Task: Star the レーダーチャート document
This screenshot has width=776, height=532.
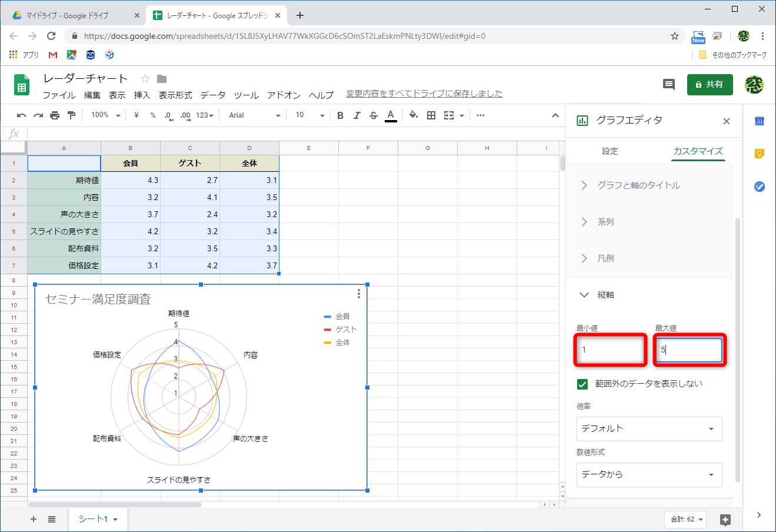Action: pos(145,79)
